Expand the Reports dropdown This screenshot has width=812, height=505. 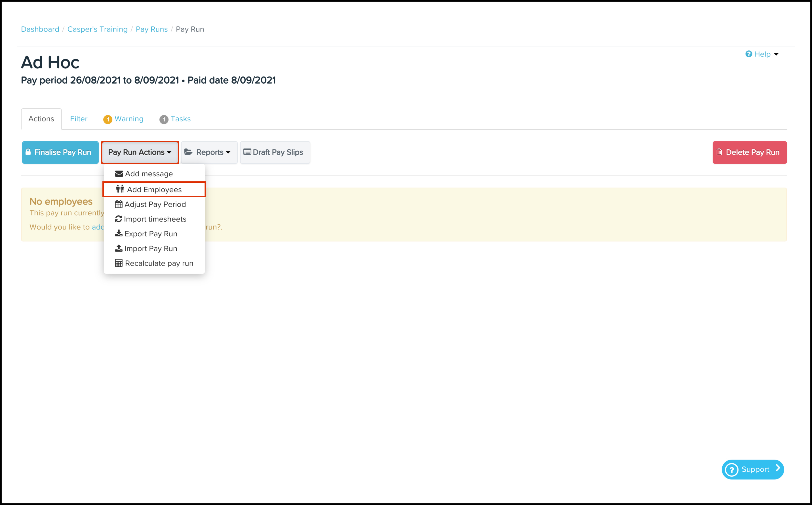click(x=209, y=152)
